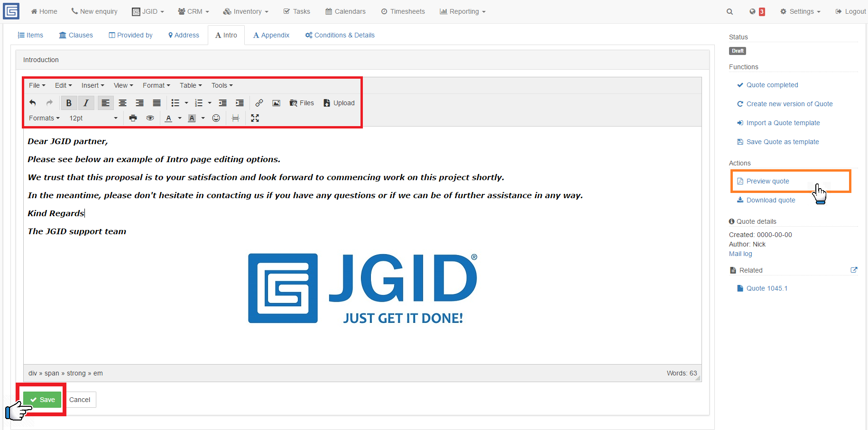Log out of the application
The height and width of the screenshot is (430, 868).
point(850,11)
